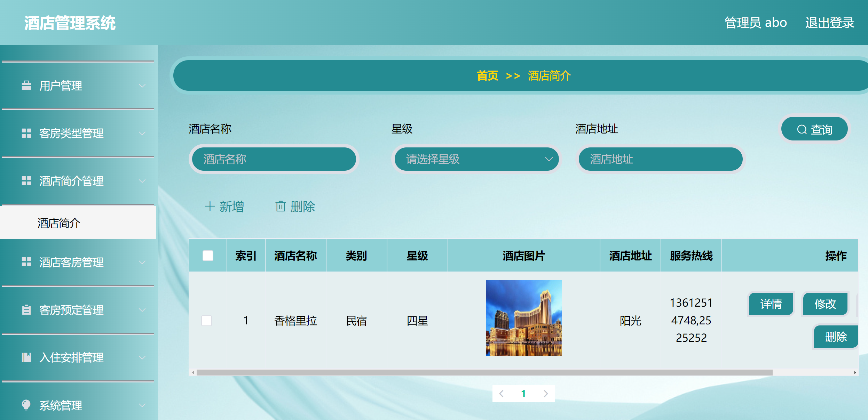Click the 系统管理 lightbulb icon
The height and width of the screenshot is (420, 868).
pos(26,405)
